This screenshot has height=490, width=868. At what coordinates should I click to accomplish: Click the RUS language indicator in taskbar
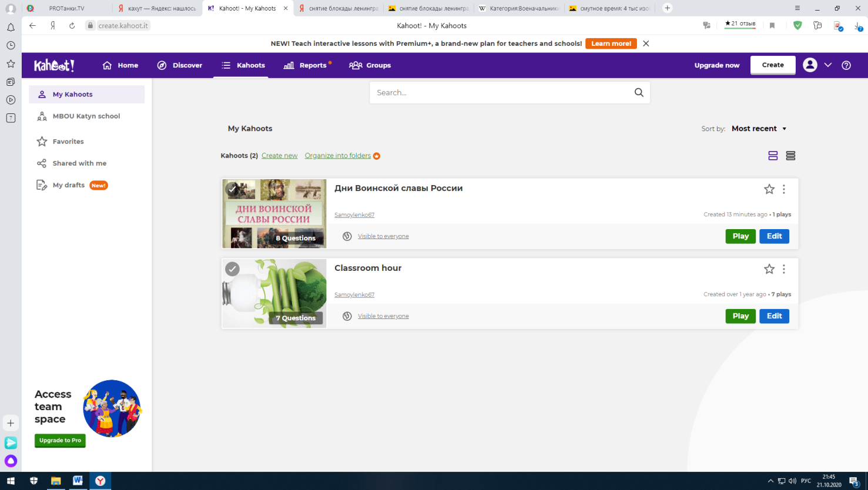[806, 481]
